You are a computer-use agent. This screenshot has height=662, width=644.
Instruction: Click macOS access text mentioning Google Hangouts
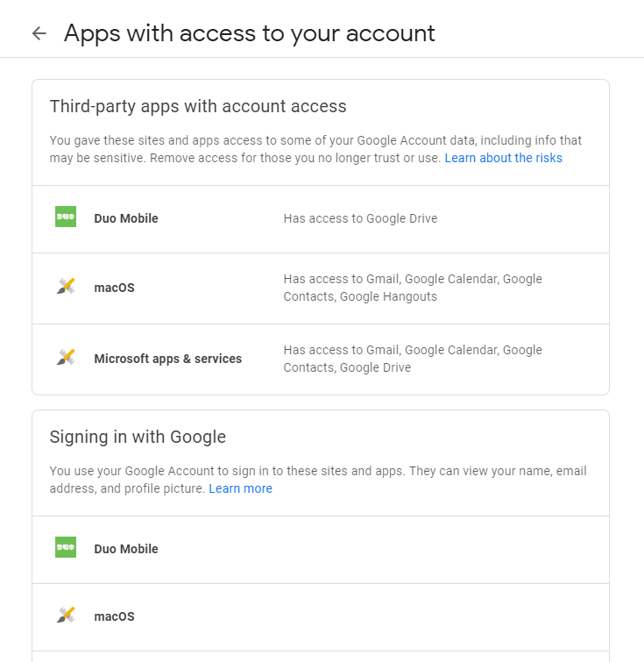(x=413, y=288)
